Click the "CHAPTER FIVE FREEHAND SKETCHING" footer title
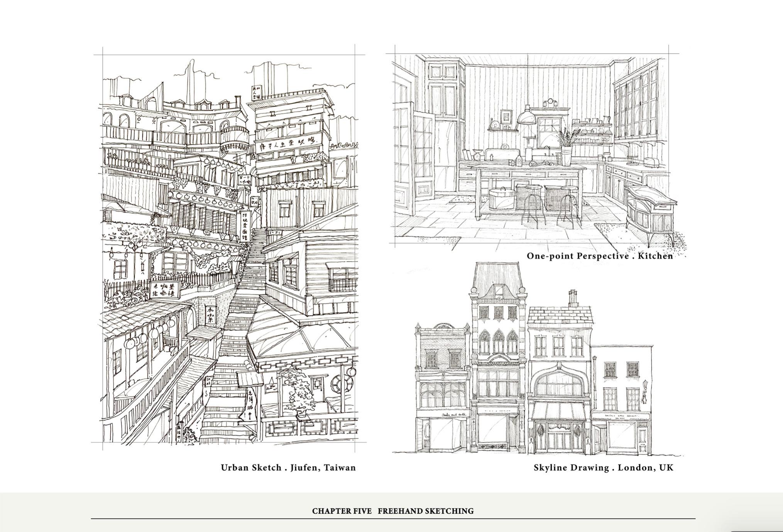Screen dimensions: 783x532 392,511
